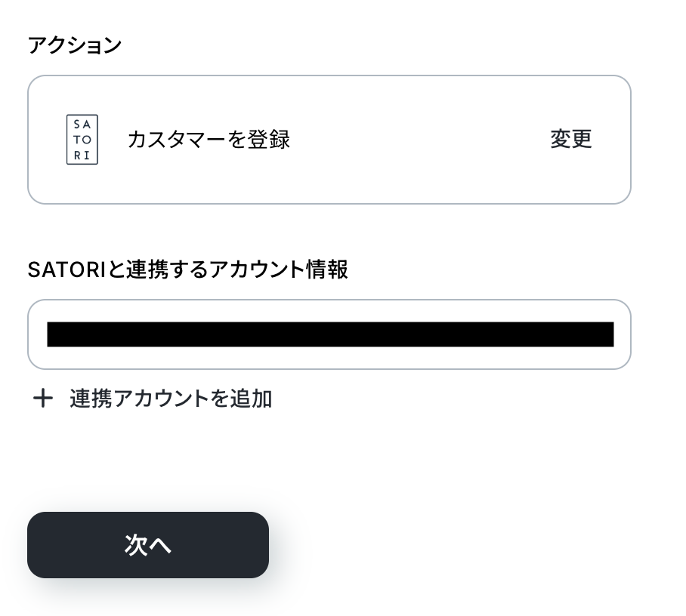The image size is (686, 616).
Task: Click the action card's empty middle area
Action: tap(416, 140)
